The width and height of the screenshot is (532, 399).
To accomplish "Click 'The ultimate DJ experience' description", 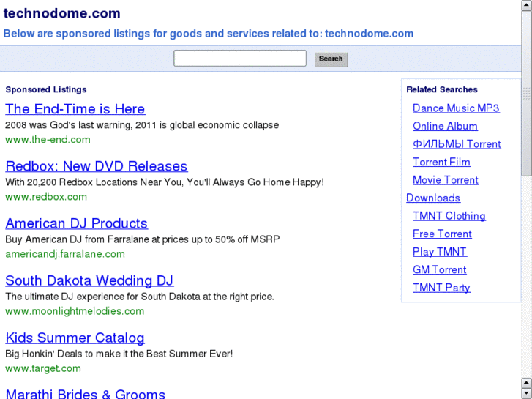I will [140, 297].
